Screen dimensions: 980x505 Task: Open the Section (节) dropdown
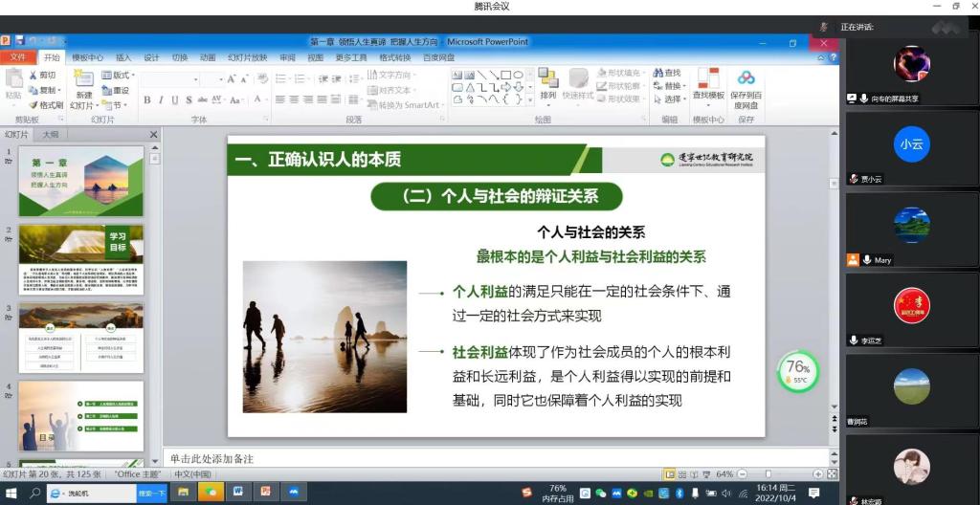116,105
